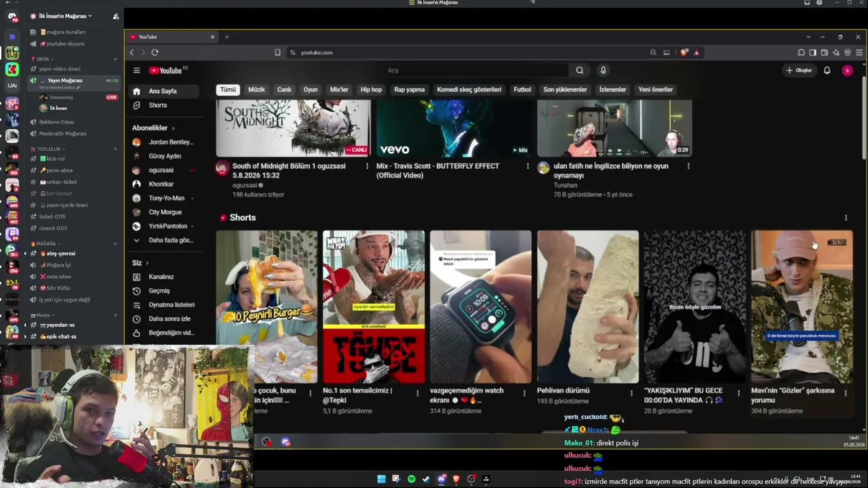Click the YouTube search input field
868x488 pixels.
(475, 70)
